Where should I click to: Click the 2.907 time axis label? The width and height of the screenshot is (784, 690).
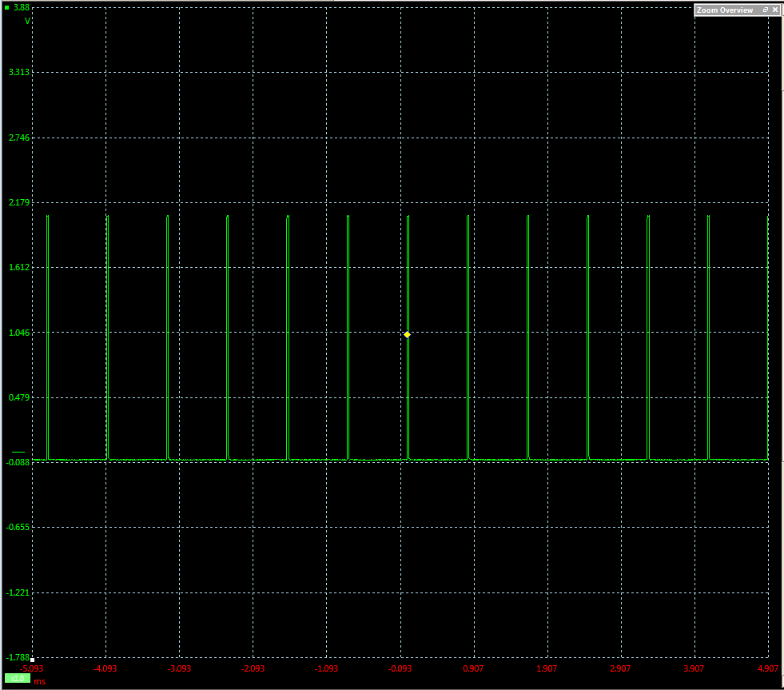point(620,668)
